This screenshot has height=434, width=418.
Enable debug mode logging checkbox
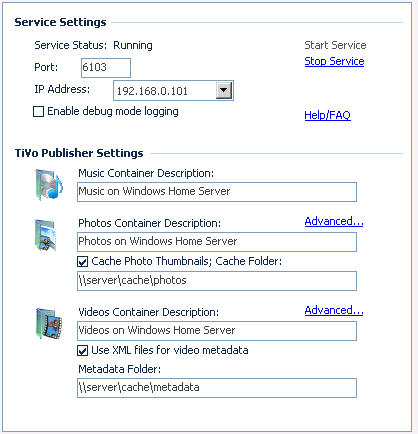point(38,111)
